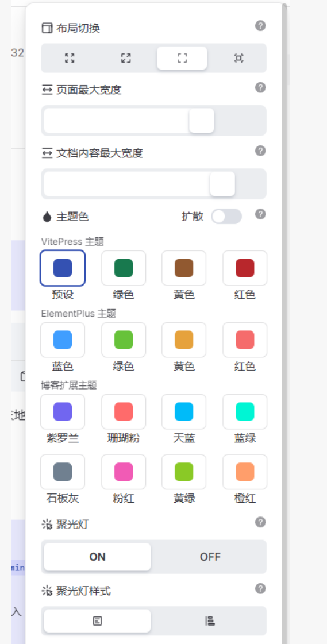327x644 pixels.
Task: Toggle the 扩散 switch
Action: (x=226, y=217)
